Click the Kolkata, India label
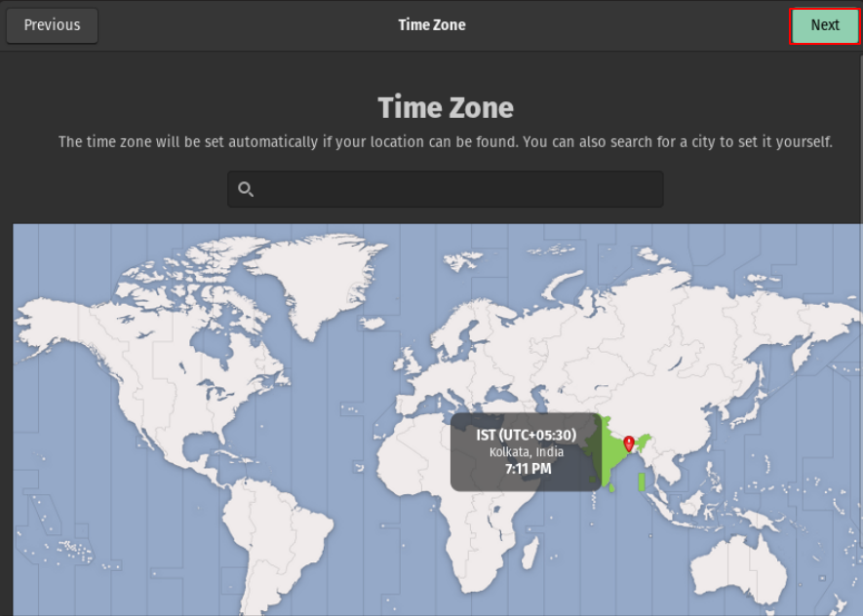Viewport: 863px width, 616px height. (x=527, y=452)
